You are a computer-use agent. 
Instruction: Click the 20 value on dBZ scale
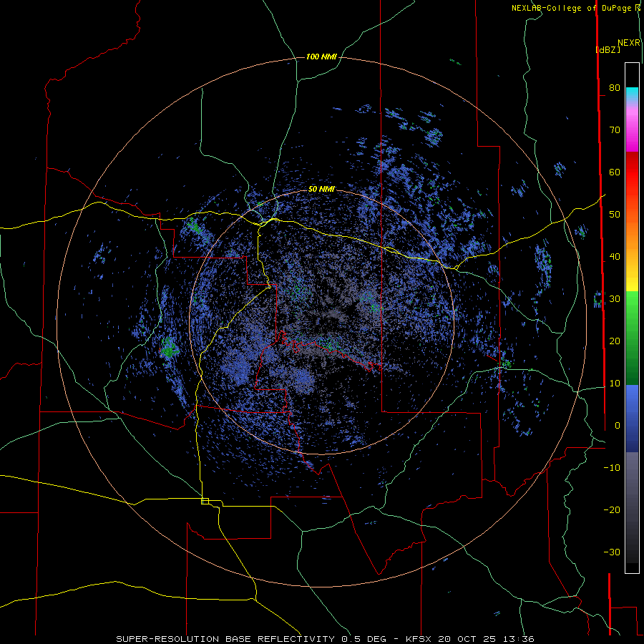pyautogui.click(x=615, y=341)
